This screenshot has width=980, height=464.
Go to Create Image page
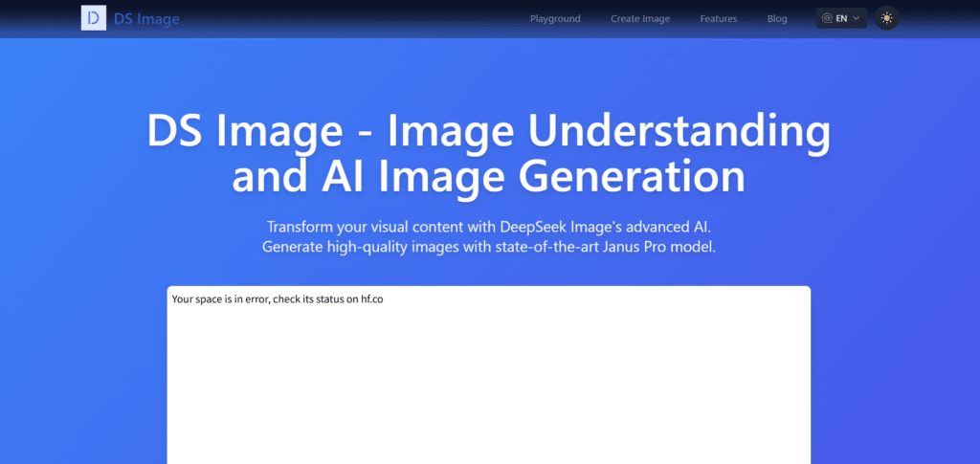click(x=640, y=18)
